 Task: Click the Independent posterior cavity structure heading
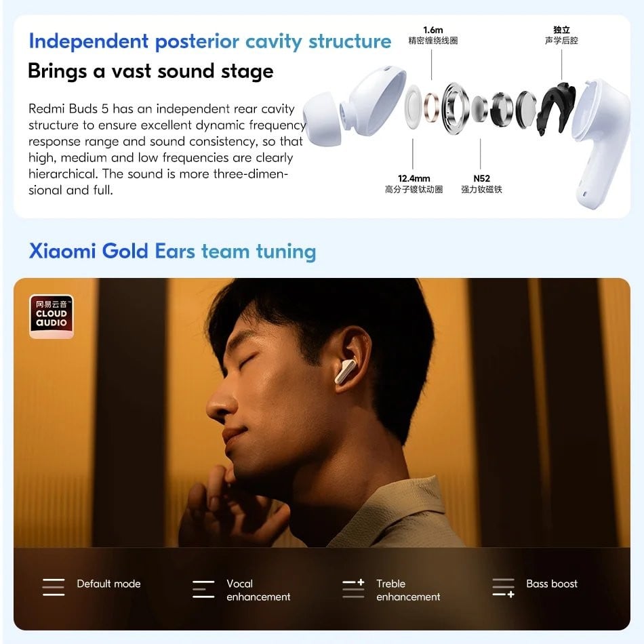[x=210, y=41]
